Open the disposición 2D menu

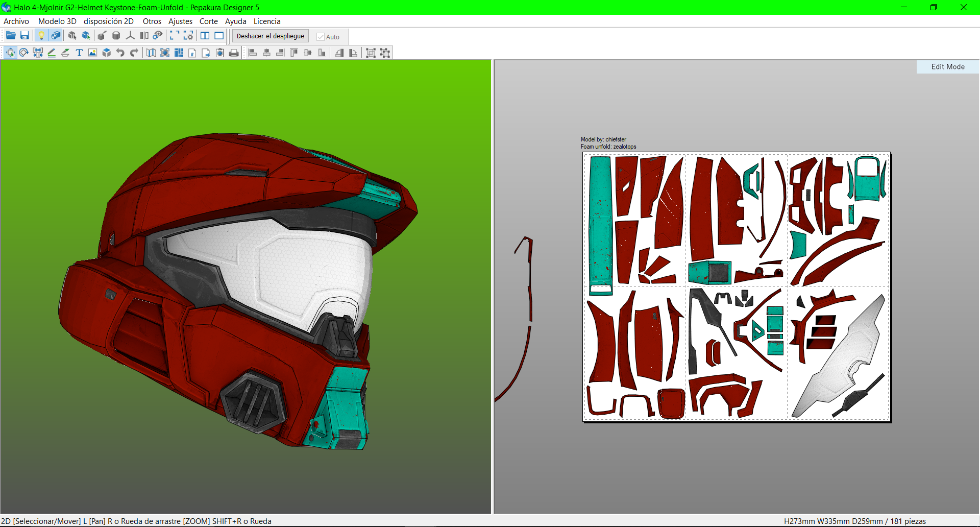pos(108,21)
